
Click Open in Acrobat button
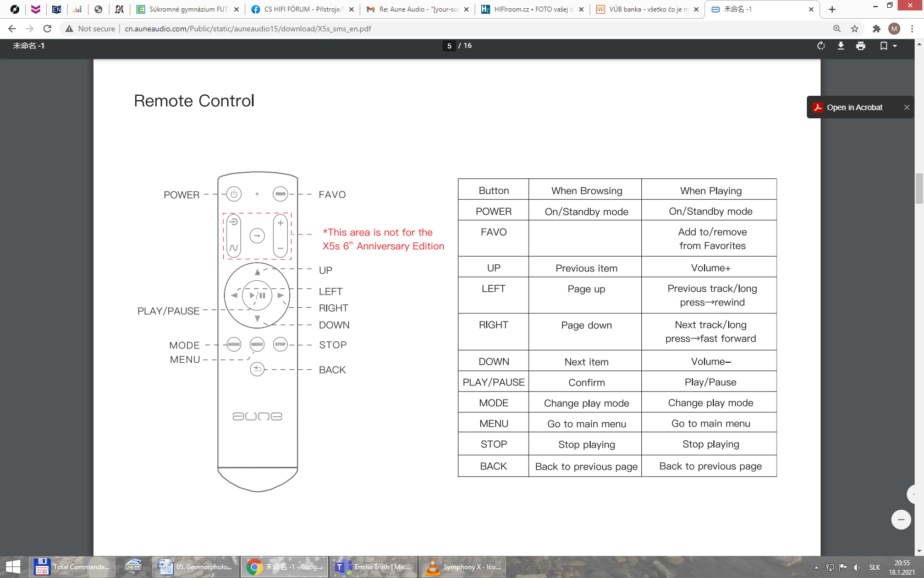[854, 107]
